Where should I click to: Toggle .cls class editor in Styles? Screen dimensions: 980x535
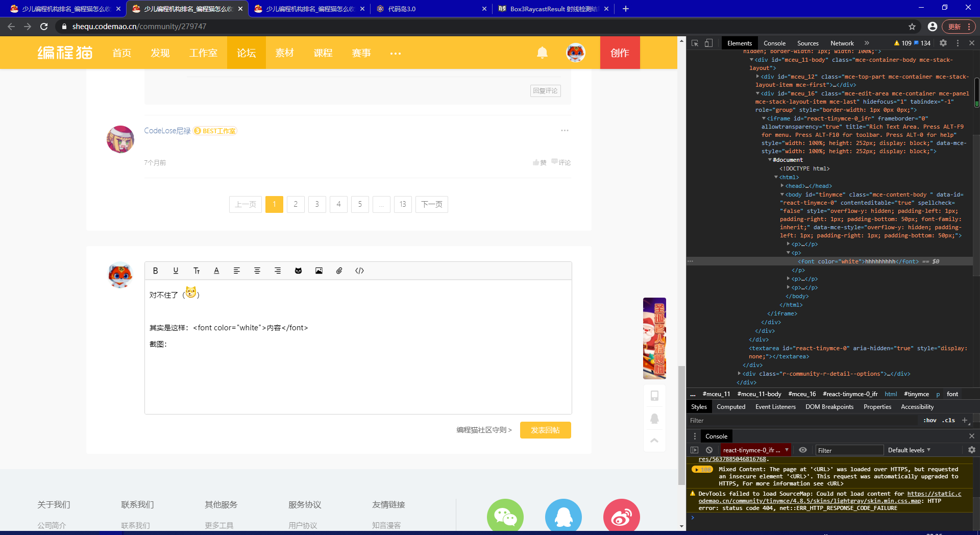tap(949, 420)
